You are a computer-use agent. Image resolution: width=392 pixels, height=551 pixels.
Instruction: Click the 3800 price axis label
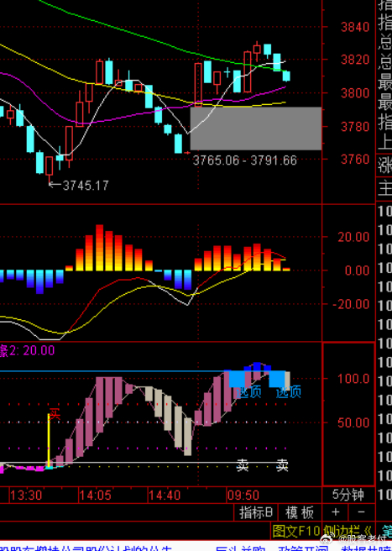point(355,93)
